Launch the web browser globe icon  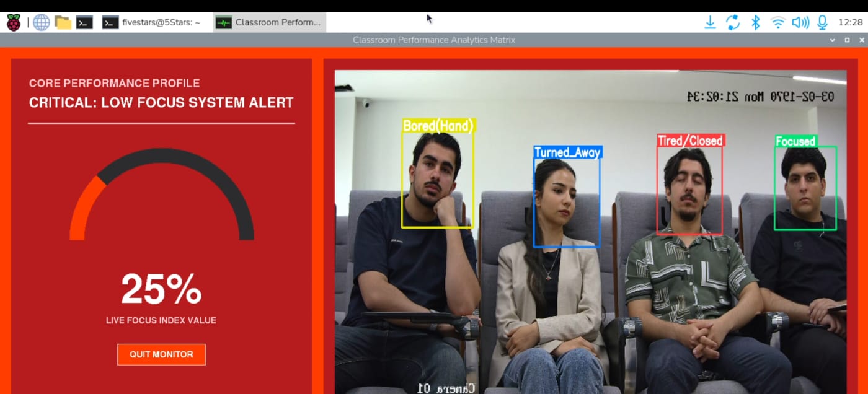tap(42, 23)
